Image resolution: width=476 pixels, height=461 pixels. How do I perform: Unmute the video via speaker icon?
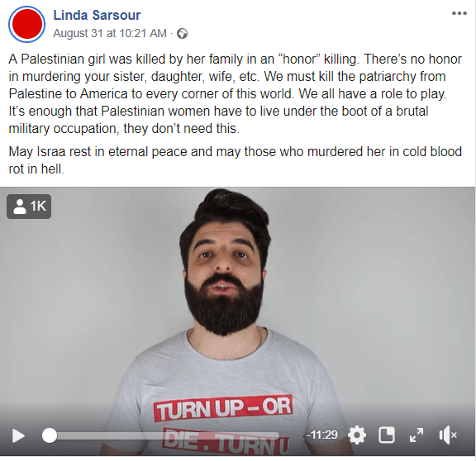click(x=448, y=435)
